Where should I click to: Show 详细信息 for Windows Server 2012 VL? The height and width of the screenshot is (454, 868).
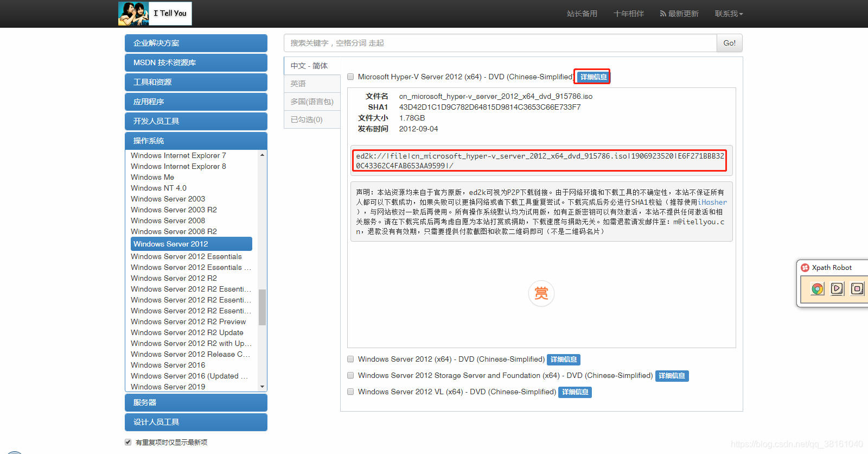(575, 392)
